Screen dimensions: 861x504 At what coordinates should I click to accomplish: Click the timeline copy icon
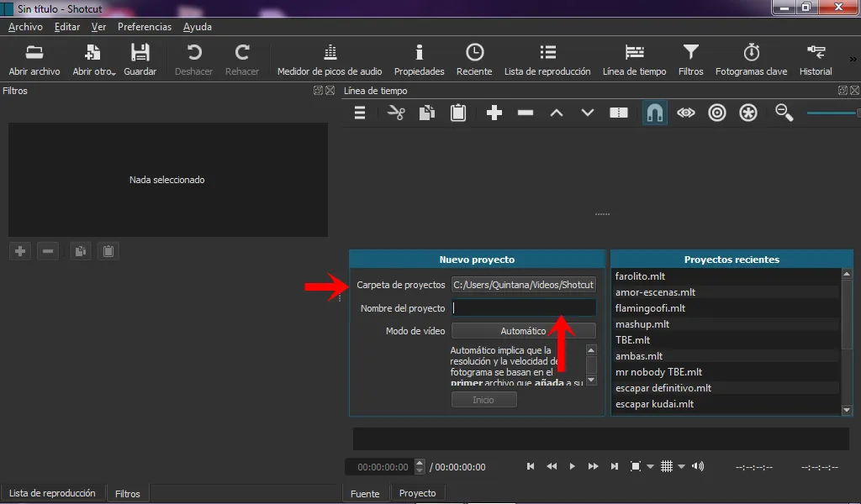point(426,113)
